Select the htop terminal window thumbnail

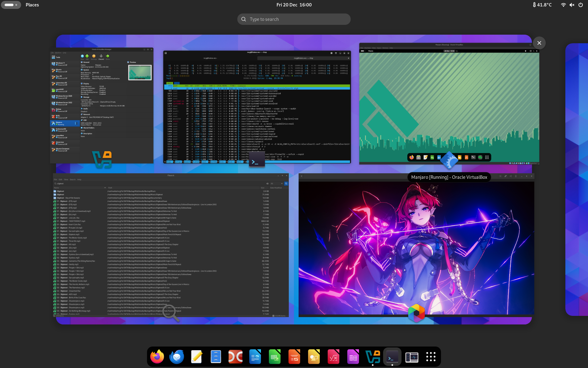click(x=257, y=107)
